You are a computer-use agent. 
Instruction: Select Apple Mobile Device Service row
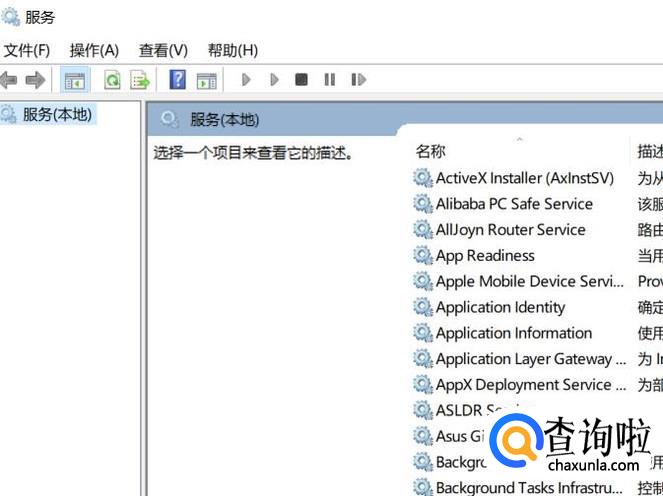pos(530,281)
